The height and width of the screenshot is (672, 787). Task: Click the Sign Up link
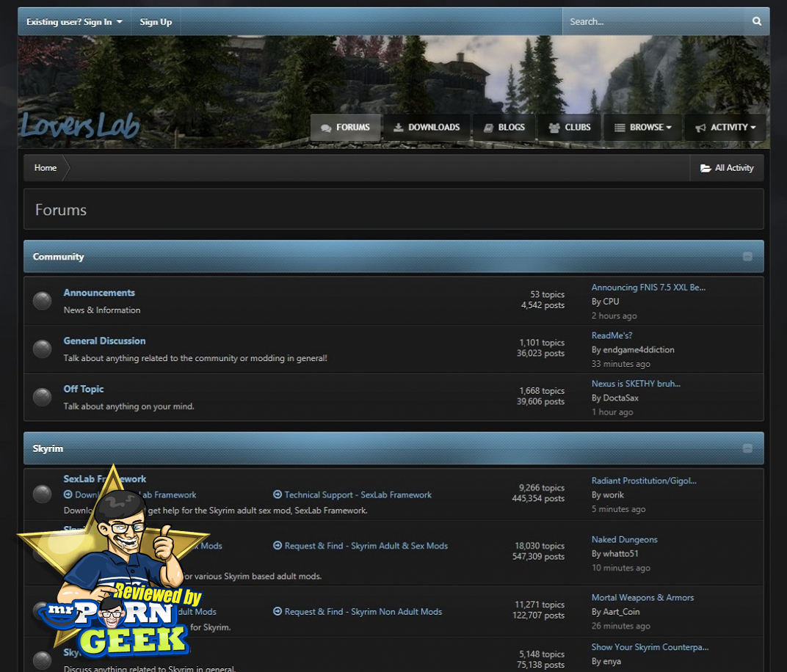(156, 22)
